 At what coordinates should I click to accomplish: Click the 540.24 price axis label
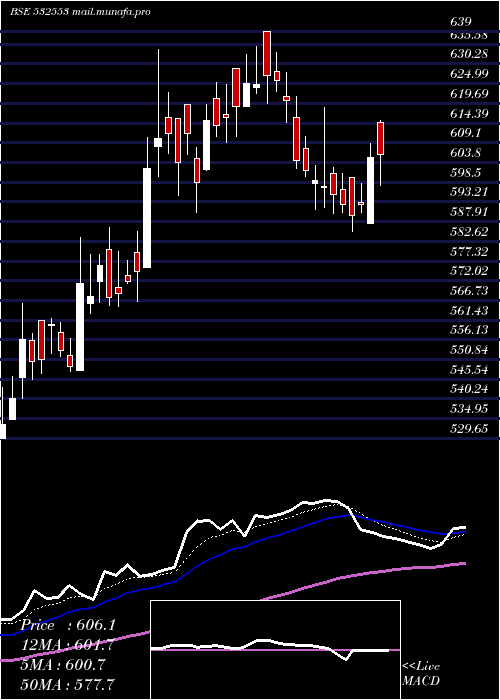[469, 389]
